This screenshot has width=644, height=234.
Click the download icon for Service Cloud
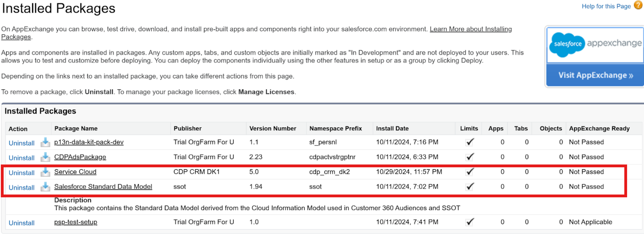tap(45, 172)
